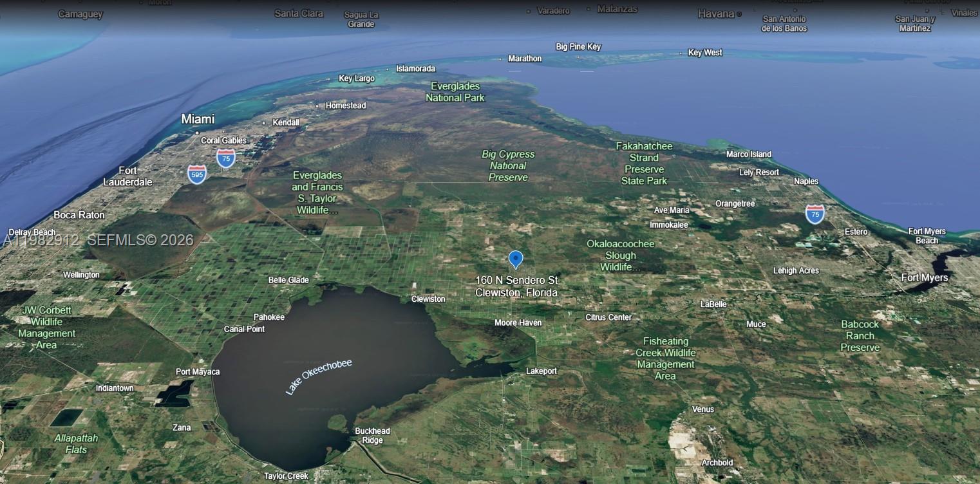980x484 pixels.
Task: Click the I-75 shield near Estero
Action: pyautogui.click(x=815, y=214)
